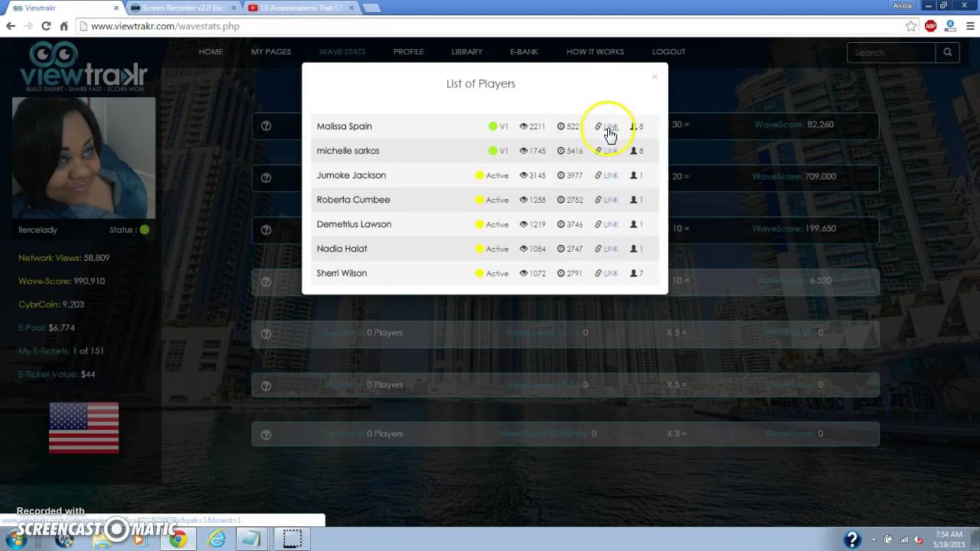980x551 pixels.
Task: Close the List of Players dialog
Action: coord(655,77)
